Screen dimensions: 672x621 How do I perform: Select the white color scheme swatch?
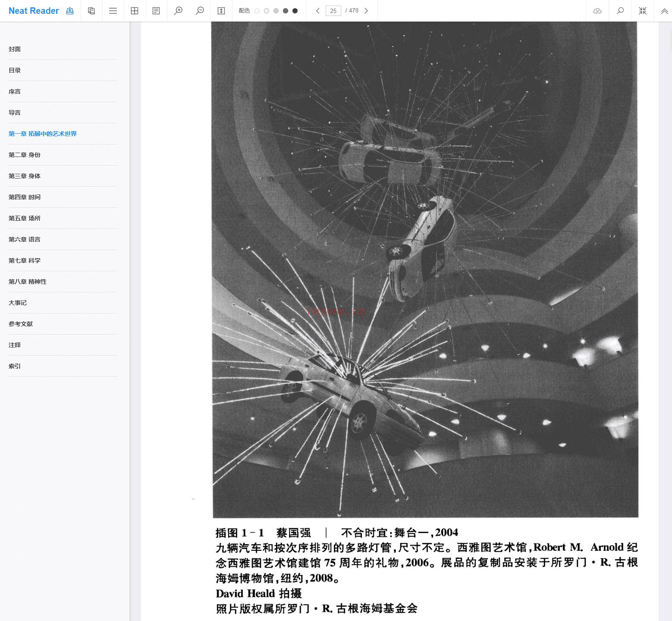tap(257, 11)
